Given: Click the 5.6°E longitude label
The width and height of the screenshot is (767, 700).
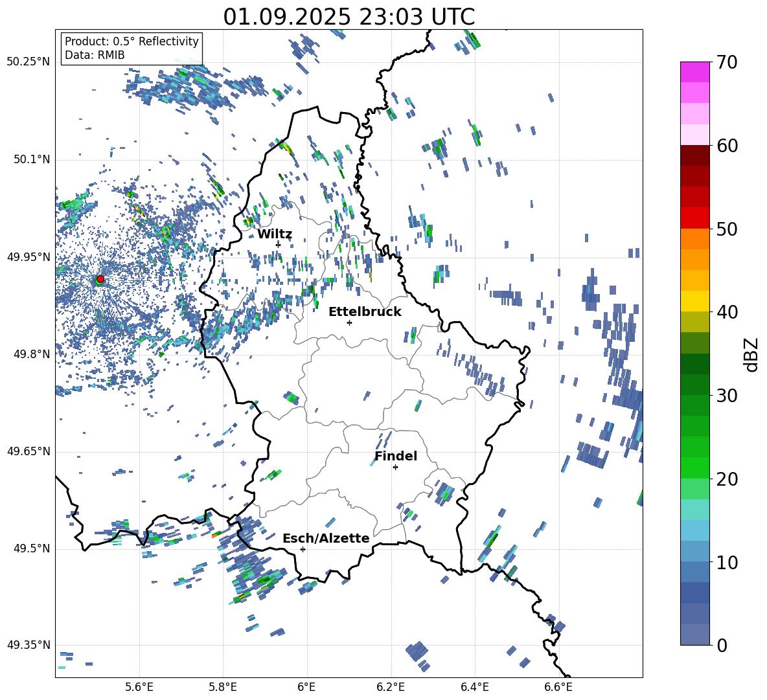Looking at the screenshot, I should coord(139,687).
